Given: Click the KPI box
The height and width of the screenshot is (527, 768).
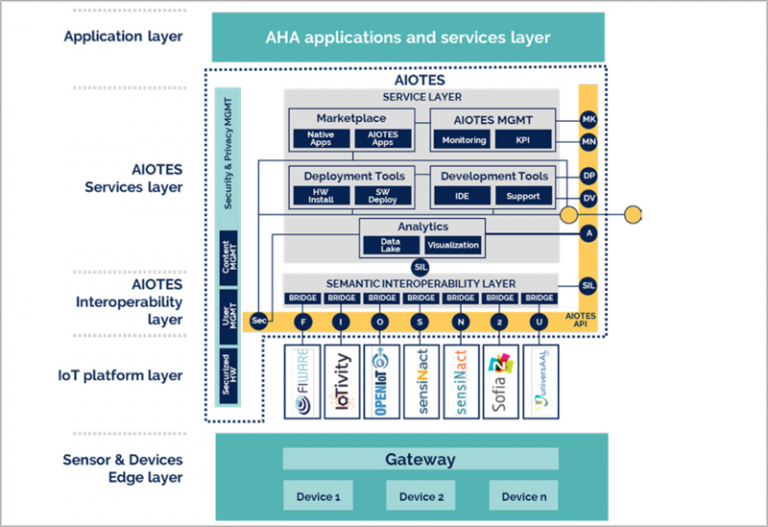Looking at the screenshot, I should [522, 140].
